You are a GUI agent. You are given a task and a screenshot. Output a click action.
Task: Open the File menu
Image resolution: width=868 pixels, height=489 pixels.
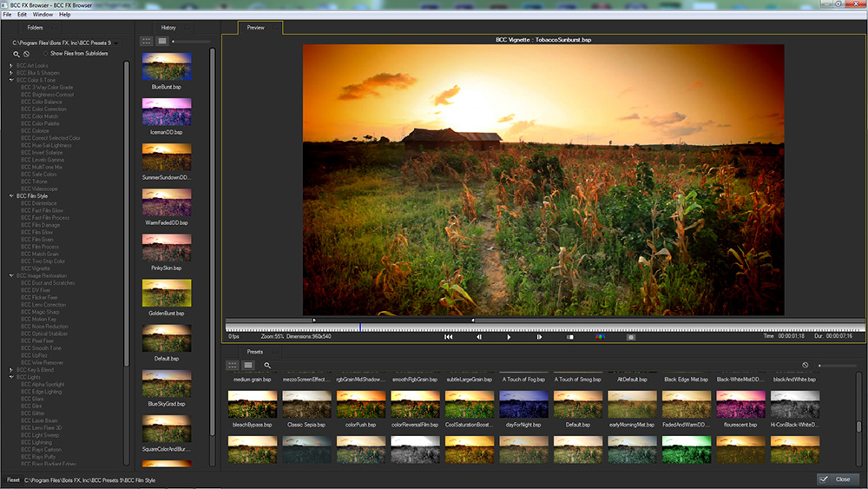click(7, 15)
